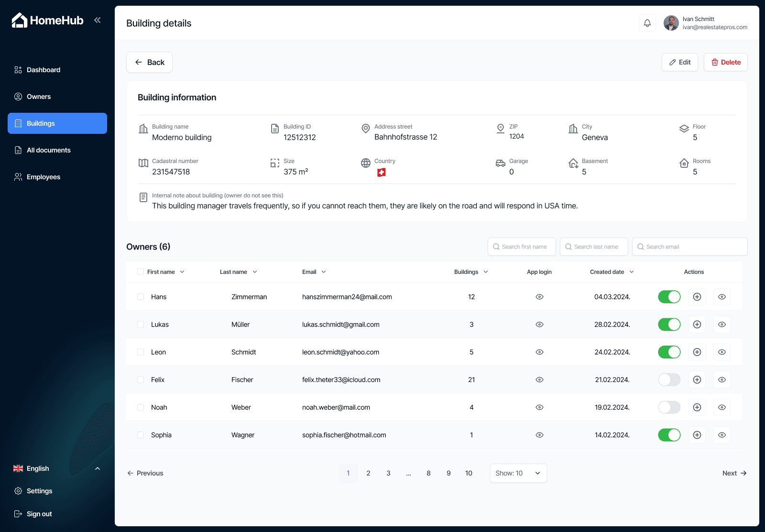Sort by Buildings column chevron

tap(486, 272)
